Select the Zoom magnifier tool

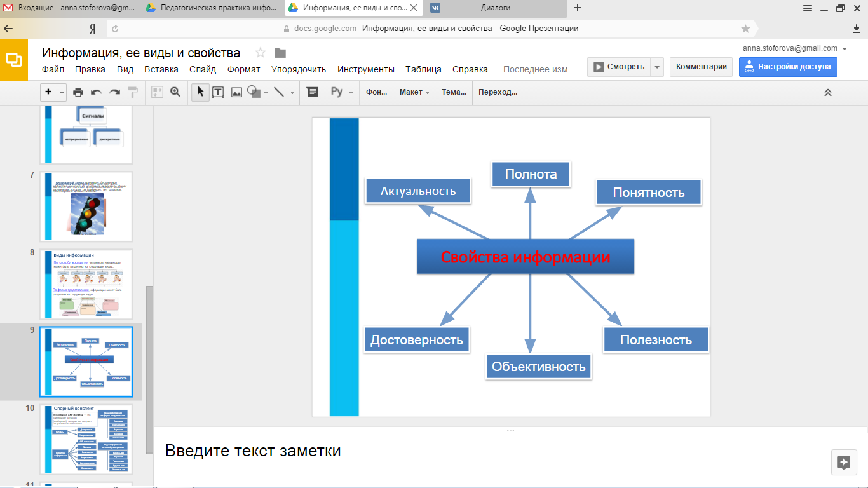[x=175, y=92]
